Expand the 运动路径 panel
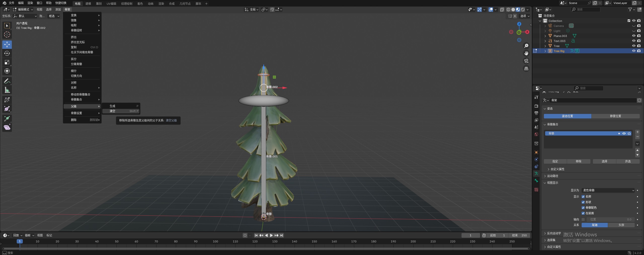Viewport: 644px width, 255px height. pyautogui.click(x=552, y=176)
